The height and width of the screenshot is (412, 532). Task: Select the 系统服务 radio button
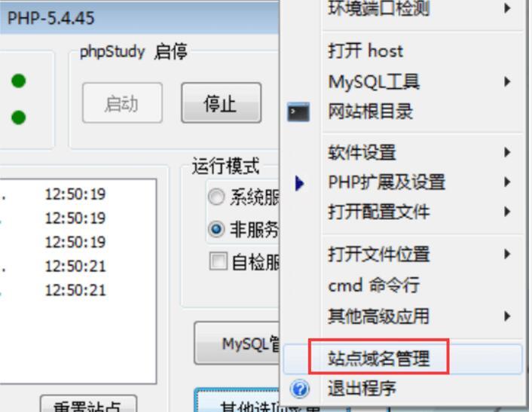click(216, 197)
